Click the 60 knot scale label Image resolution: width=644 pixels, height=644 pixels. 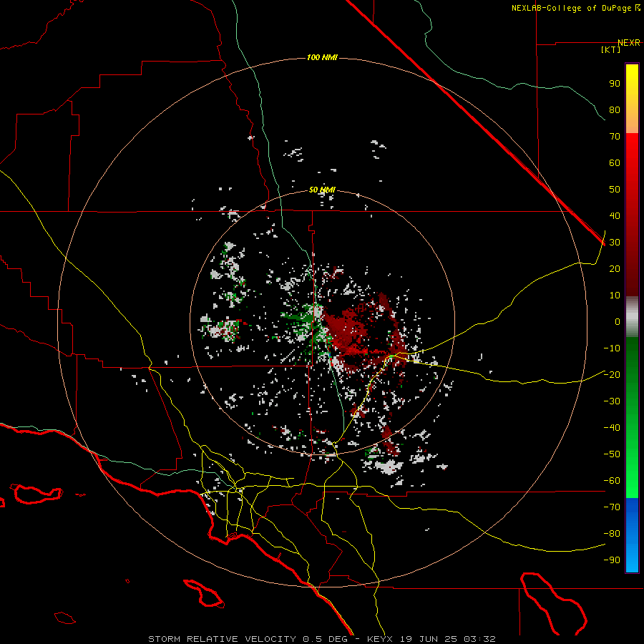[x=615, y=163]
